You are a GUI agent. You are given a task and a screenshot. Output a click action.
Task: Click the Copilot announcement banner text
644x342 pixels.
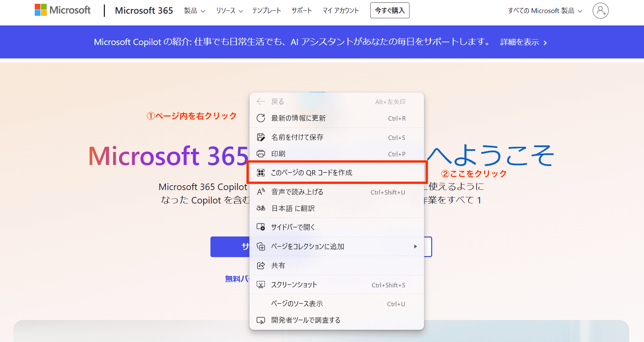[x=292, y=42]
